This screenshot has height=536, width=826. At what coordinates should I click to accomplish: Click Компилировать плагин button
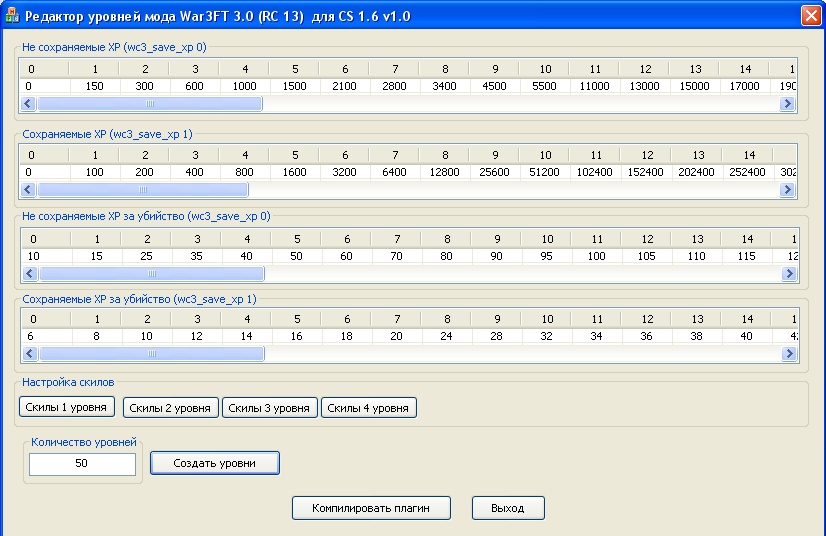[x=371, y=508]
